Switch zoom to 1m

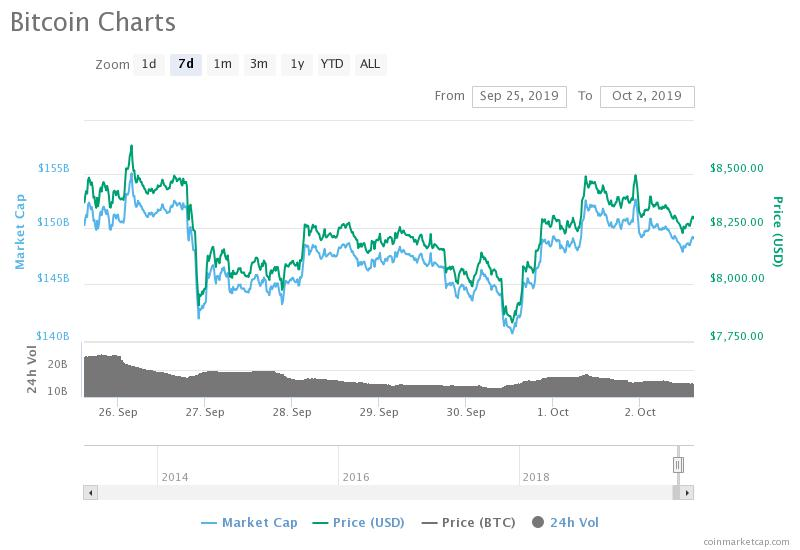pyautogui.click(x=222, y=64)
